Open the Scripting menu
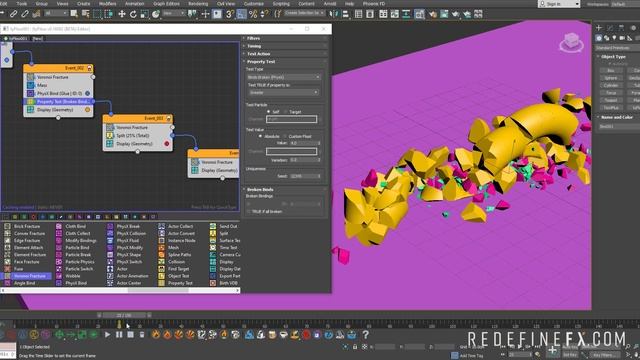 (281, 4)
